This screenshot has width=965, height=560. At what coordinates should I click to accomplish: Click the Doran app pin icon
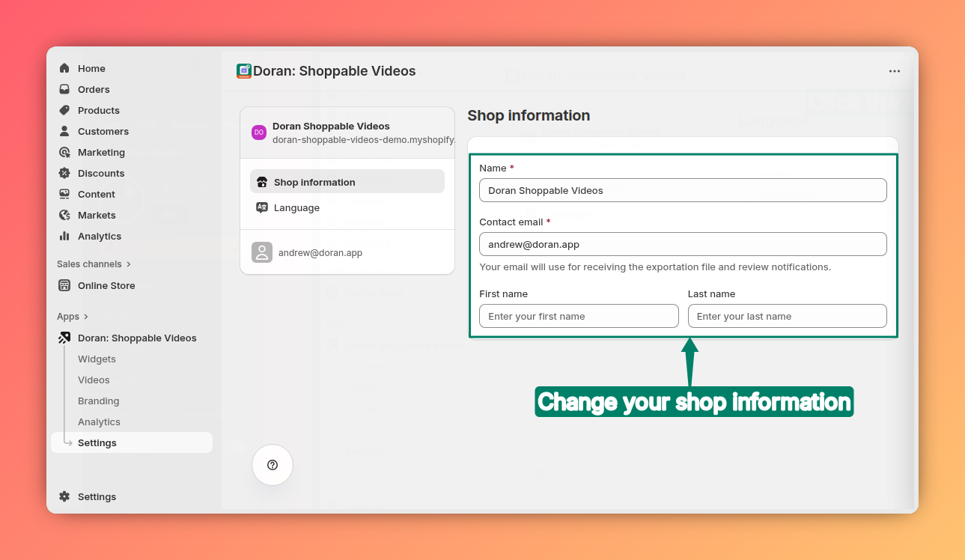pyautogui.click(x=64, y=338)
